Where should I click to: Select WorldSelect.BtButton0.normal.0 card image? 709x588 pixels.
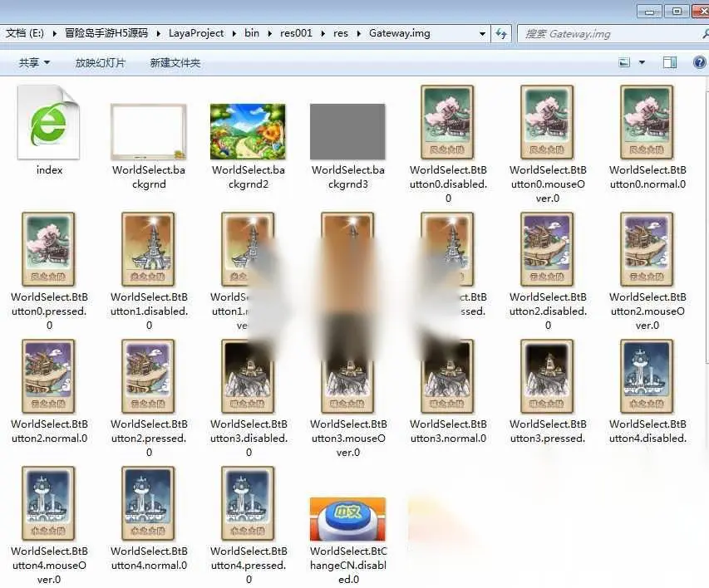tap(647, 122)
